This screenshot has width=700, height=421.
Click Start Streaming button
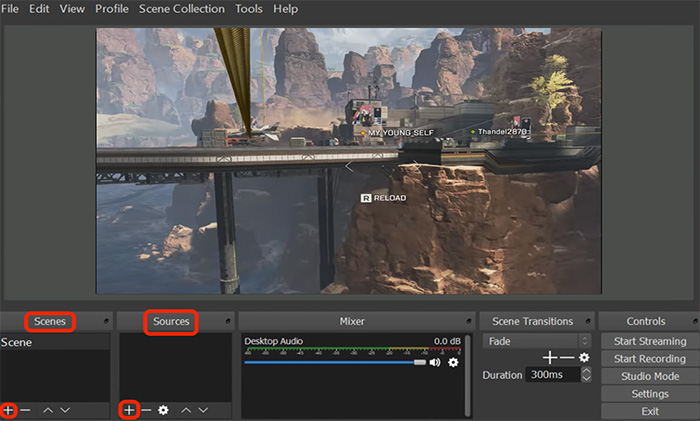point(650,341)
